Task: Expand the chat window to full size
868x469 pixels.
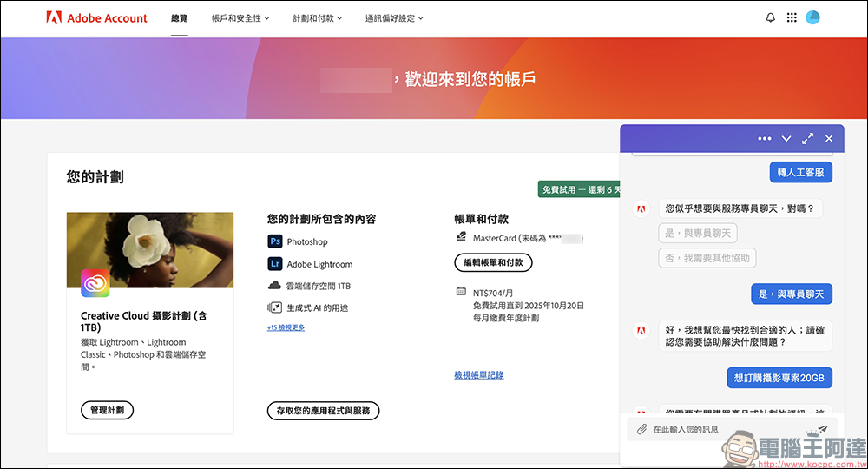Action: tap(807, 138)
